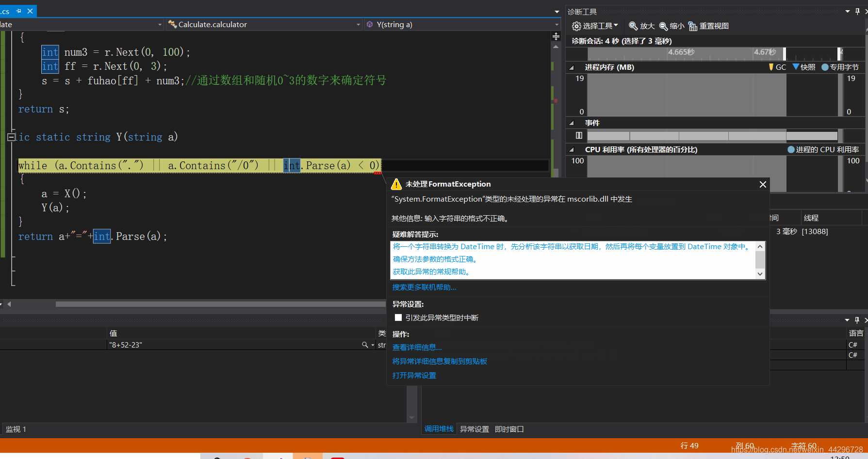Click the 语言 column header
The width and height of the screenshot is (868, 459).
[856, 333]
